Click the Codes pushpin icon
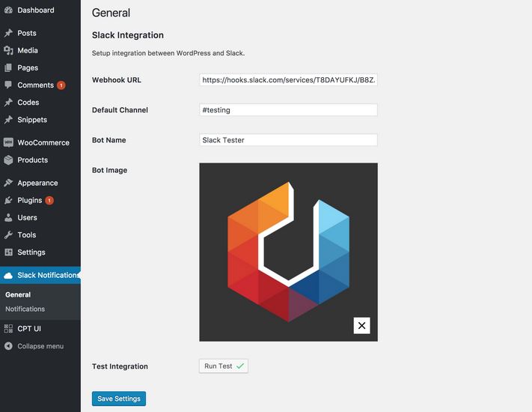 (8, 102)
